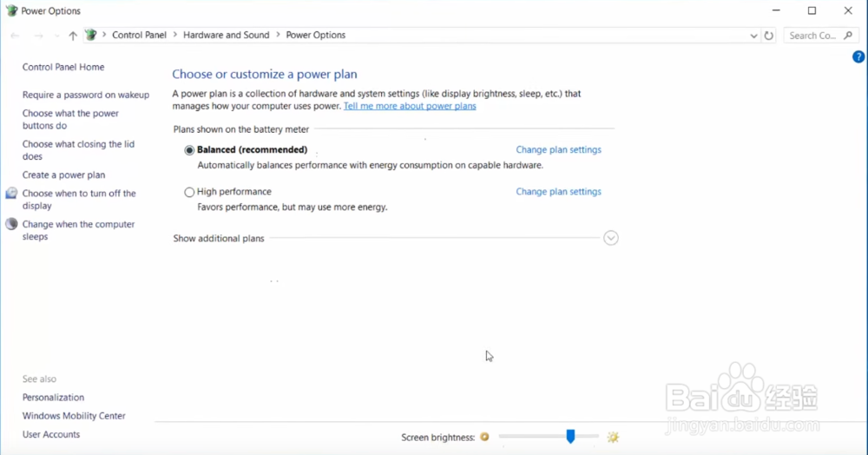Select the Balanced (recommended) power plan
Image resolution: width=868 pixels, height=455 pixels.
189,150
